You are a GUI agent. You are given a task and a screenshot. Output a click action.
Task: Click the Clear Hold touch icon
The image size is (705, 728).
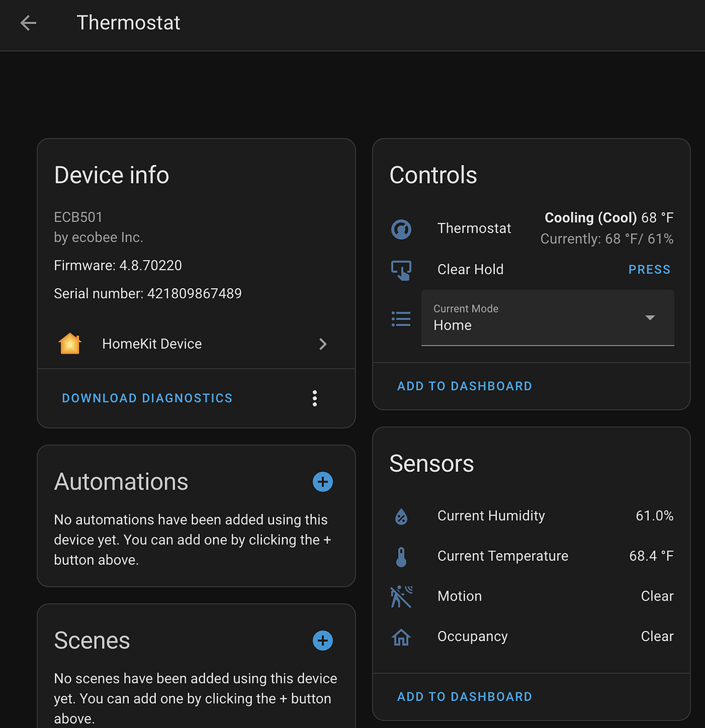click(x=401, y=270)
